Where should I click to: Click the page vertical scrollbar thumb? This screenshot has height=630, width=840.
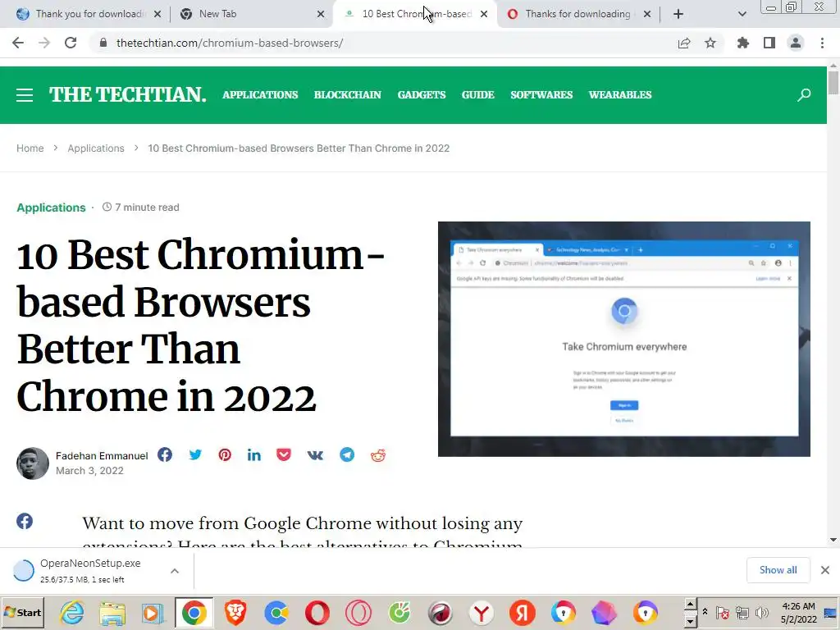pyautogui.click(x=833, y=83)
